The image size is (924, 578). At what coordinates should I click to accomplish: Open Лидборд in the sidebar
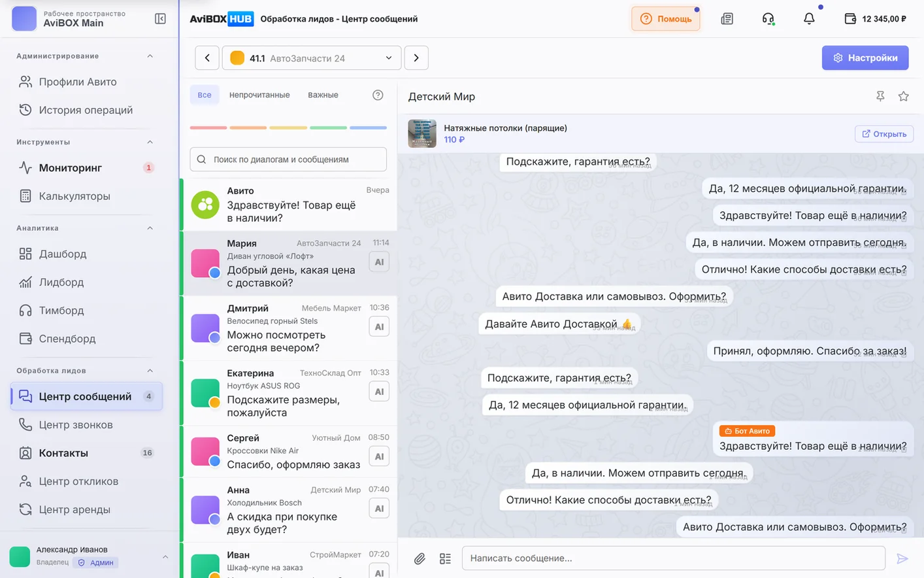[86, 282]
